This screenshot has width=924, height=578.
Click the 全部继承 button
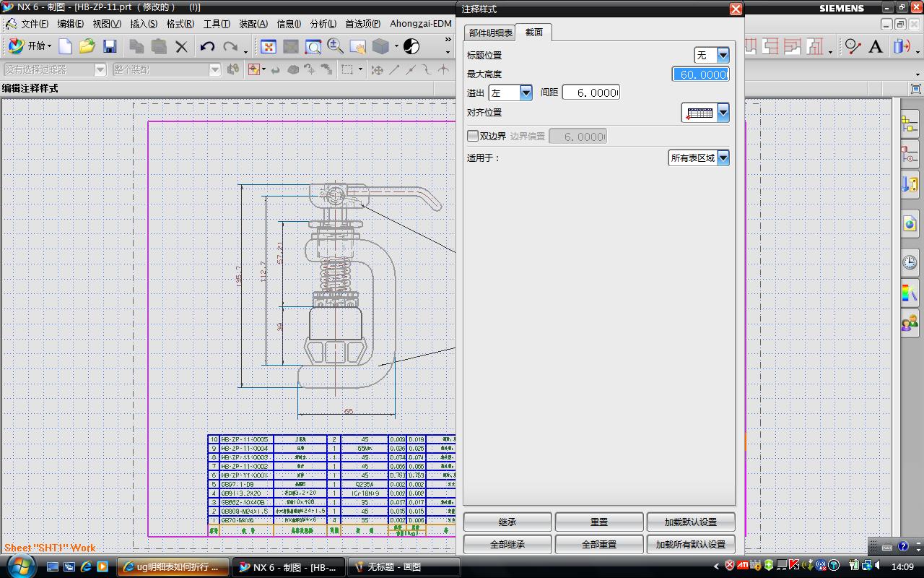pyautogui.click(x=507, y=544)
